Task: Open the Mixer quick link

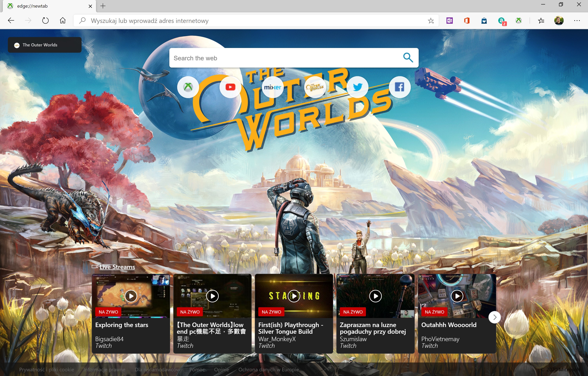Action: pos(273,87)
